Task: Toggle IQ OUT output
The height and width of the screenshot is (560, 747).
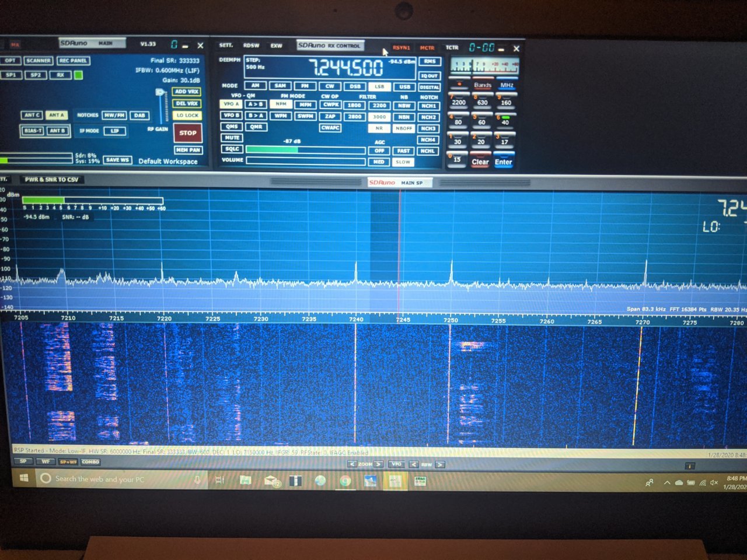Action: coord(430,76)
